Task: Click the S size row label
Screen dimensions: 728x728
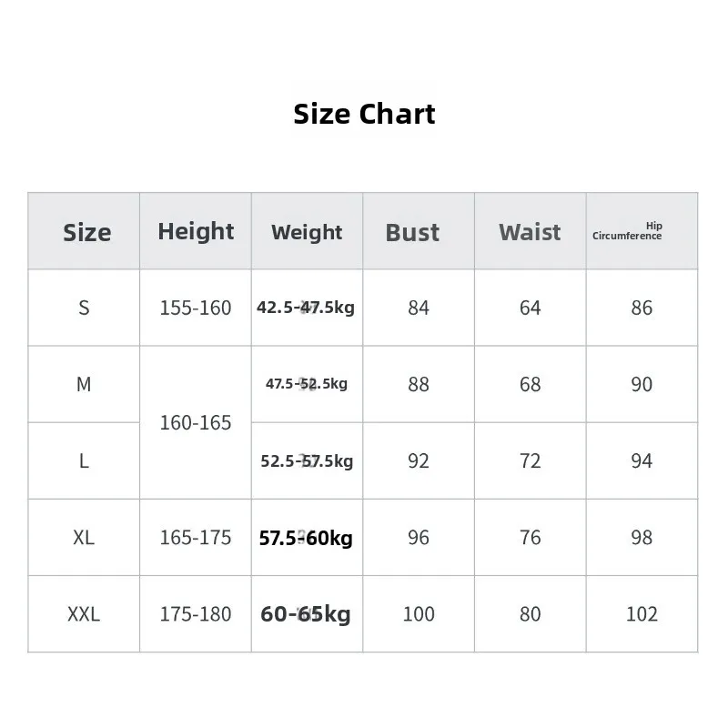Action: coord(84,308)
